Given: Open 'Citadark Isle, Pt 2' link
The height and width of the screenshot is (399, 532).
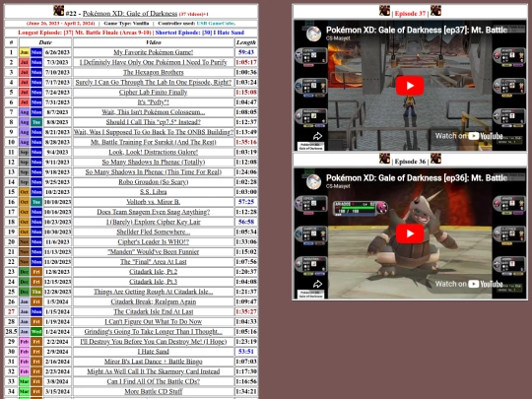Looking at the screenshot, I should [x=154, y=272].
